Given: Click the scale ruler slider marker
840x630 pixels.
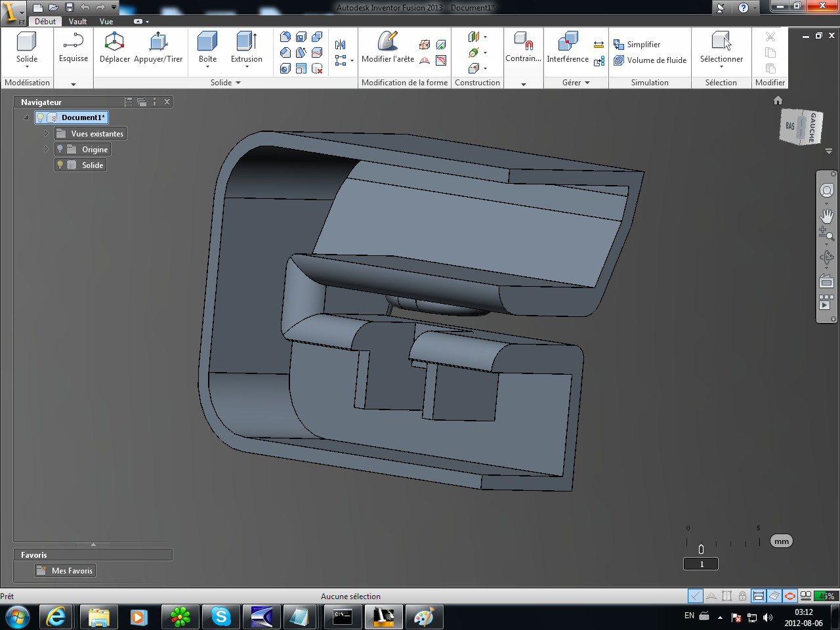Looking at the screenshot, I should [x=701, y=549].
